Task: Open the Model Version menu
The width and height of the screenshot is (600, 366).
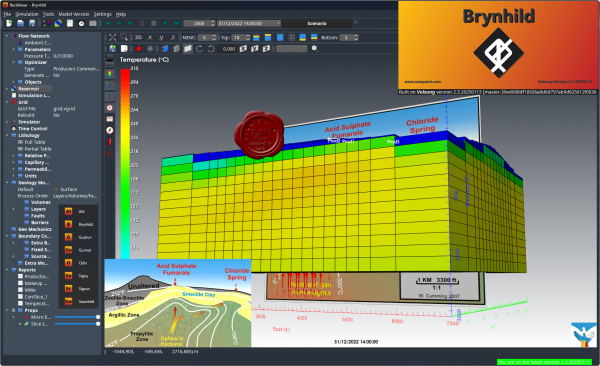Action: 74,14
